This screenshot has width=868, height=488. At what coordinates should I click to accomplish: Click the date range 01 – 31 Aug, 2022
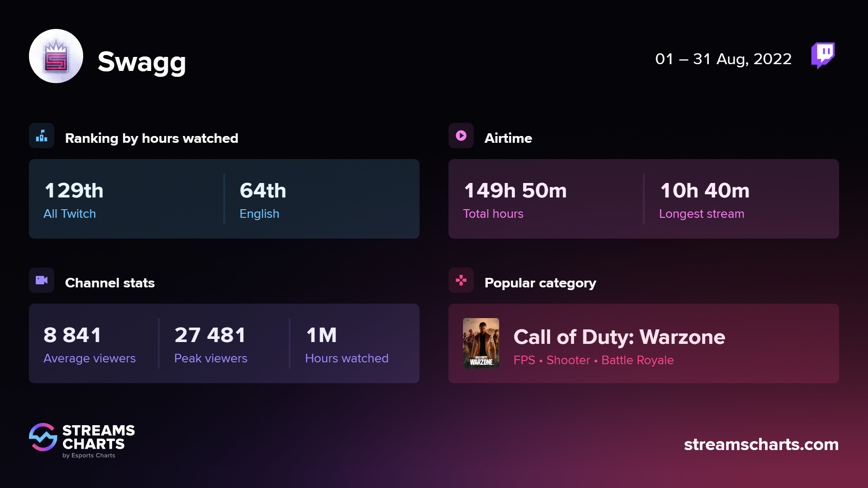[x=723, y=59]
